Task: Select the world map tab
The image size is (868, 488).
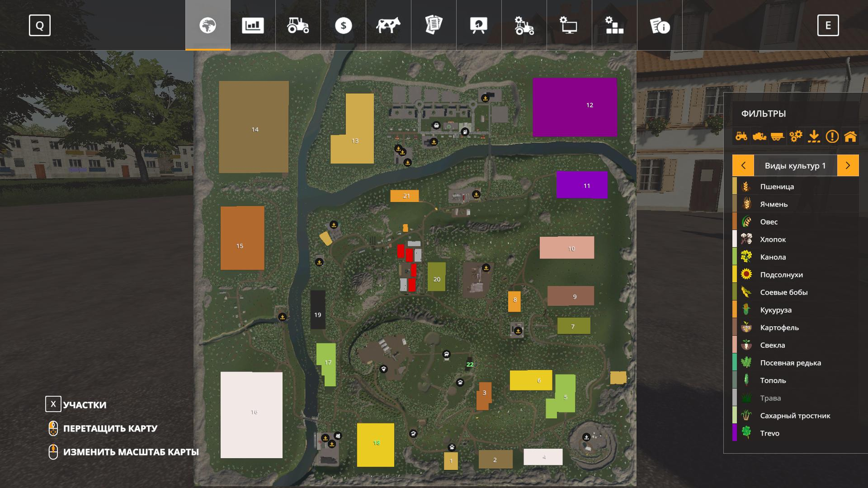Action: 208,25
